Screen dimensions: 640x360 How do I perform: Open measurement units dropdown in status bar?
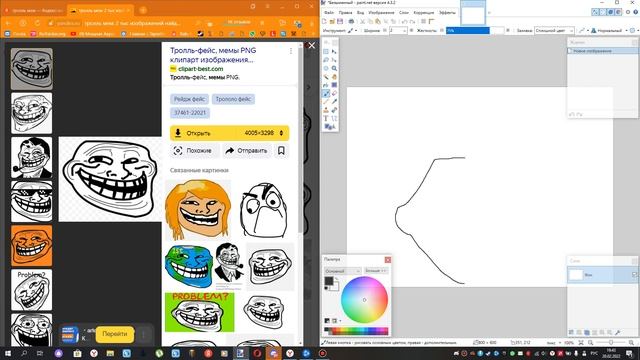coord(554,343)
